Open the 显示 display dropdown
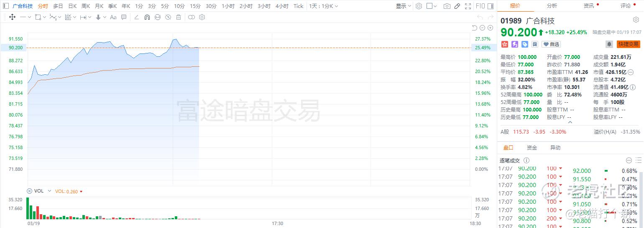The image size is (644, 228). (403, 6)
